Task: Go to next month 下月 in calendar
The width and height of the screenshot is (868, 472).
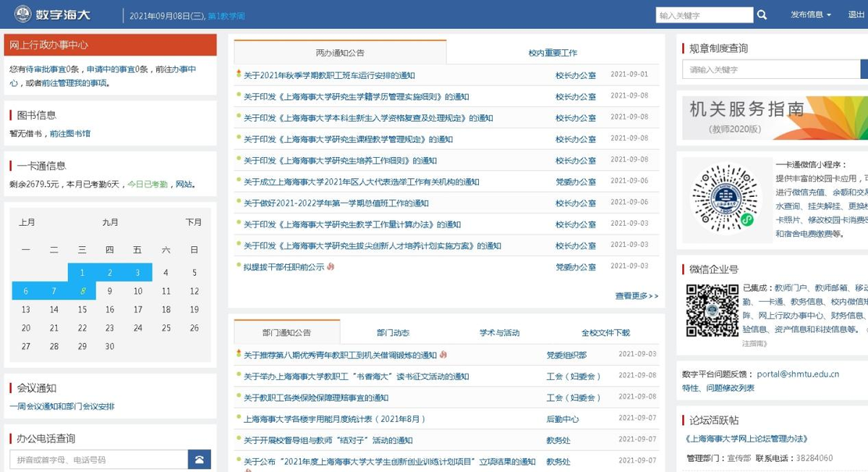Action: [x=193, y=222]
